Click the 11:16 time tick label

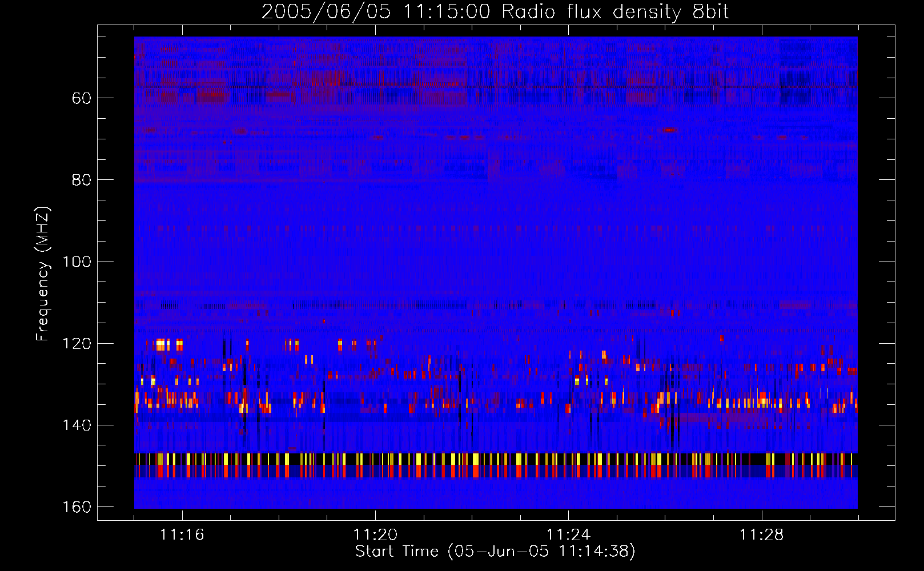coord(182,534)
